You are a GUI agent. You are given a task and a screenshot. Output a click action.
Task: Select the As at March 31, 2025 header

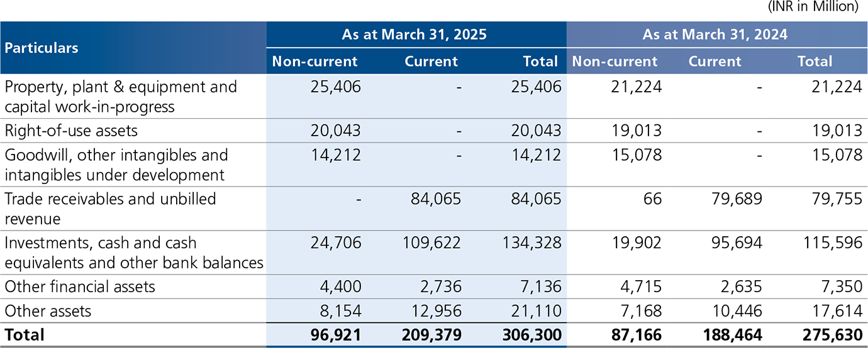tap(415, 35)
